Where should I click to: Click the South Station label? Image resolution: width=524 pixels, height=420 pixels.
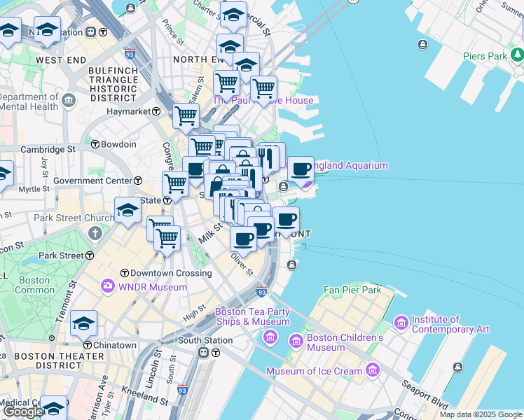point(205,340)
